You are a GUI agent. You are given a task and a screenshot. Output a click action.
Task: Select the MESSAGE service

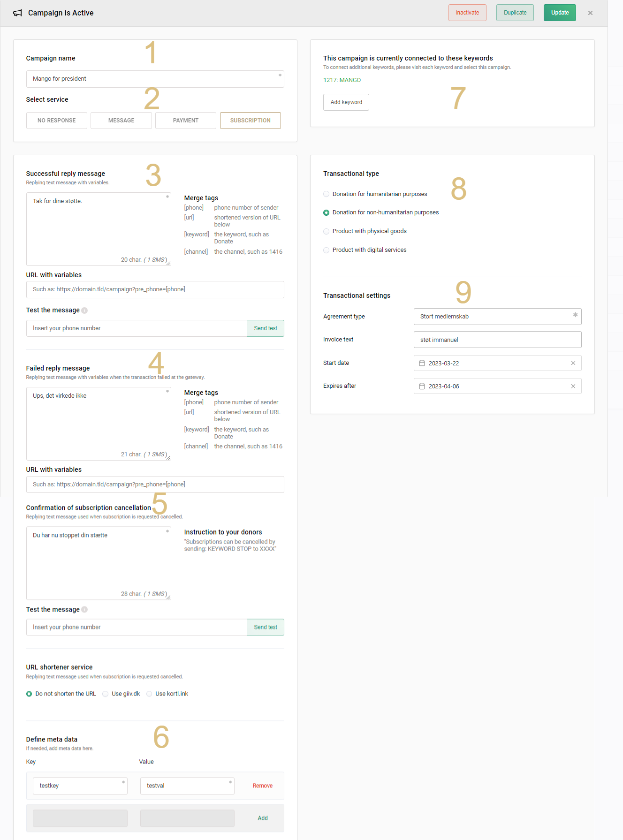point(121,121)
